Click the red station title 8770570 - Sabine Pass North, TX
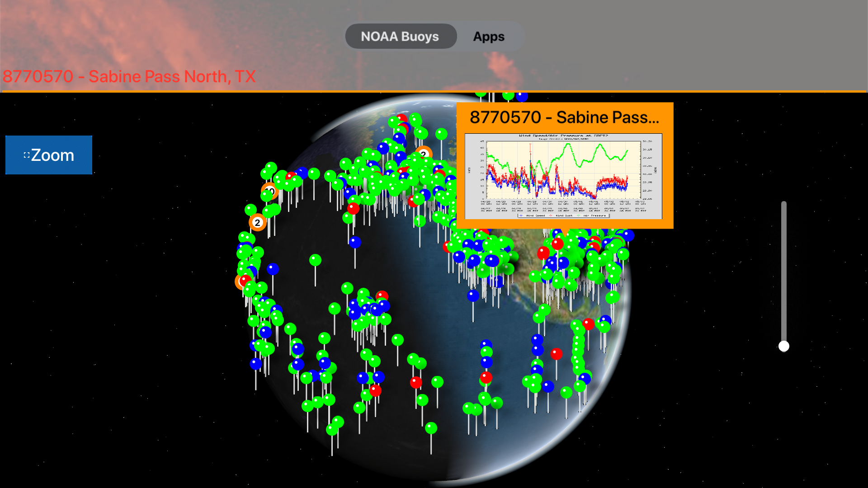 click(x=129, y=76)
